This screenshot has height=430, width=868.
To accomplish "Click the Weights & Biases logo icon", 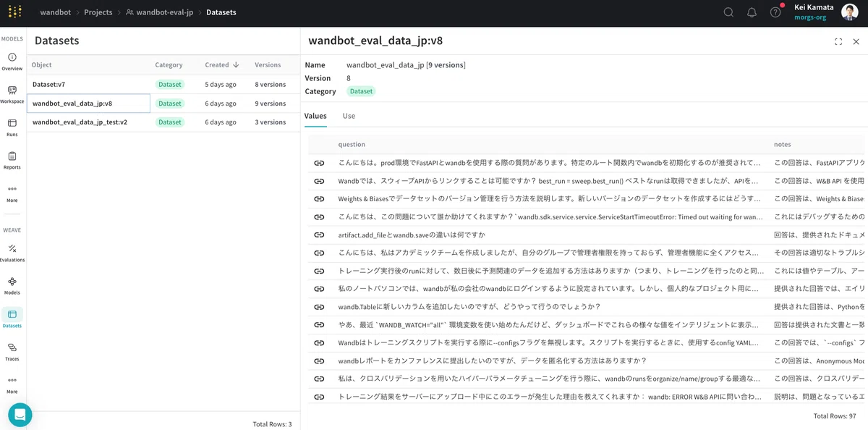I will click(15, 12).
